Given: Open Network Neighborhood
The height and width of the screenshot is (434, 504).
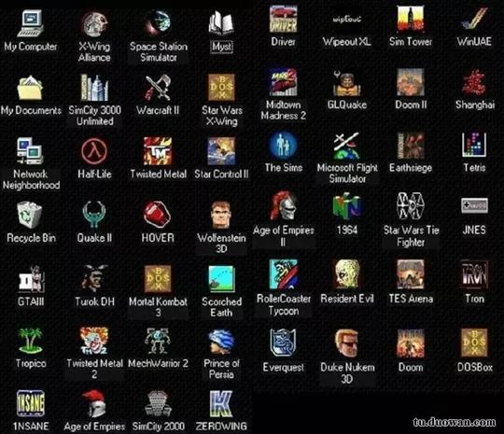Looking at the screenshot, I should pyautogui.click(x=30, y=150).
